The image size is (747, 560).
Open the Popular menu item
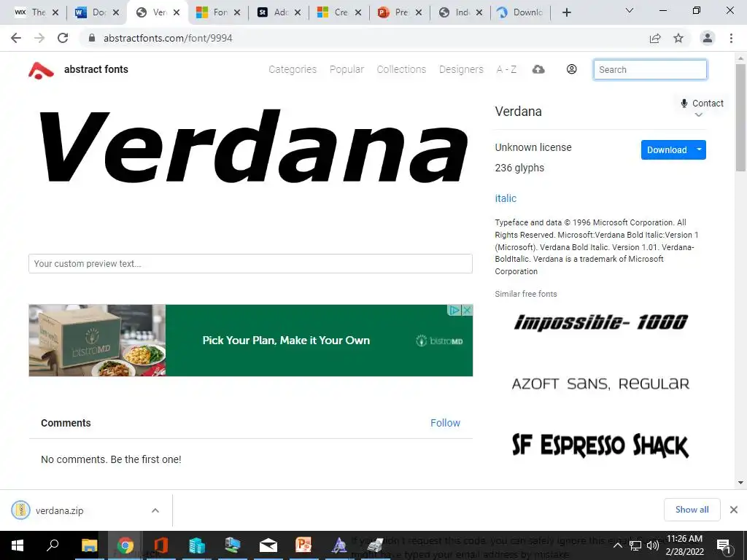(x=347, y=69)
